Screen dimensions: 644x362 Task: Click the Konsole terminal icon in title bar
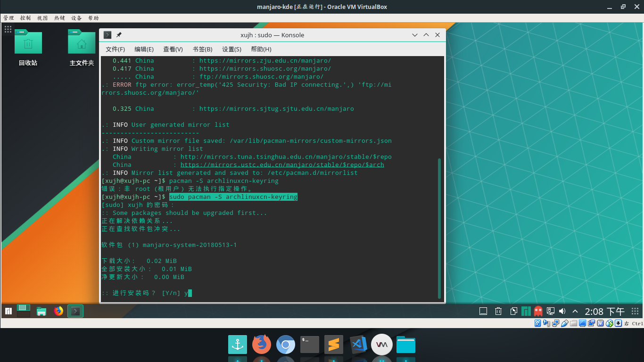point(107,35)
